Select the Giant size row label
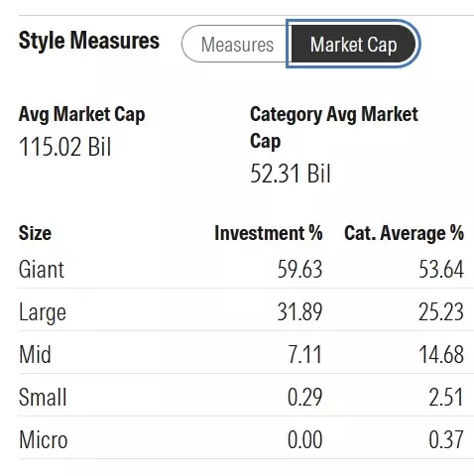Image resolution: width=474 pixels, height=476 pixels. pos(42,269)
